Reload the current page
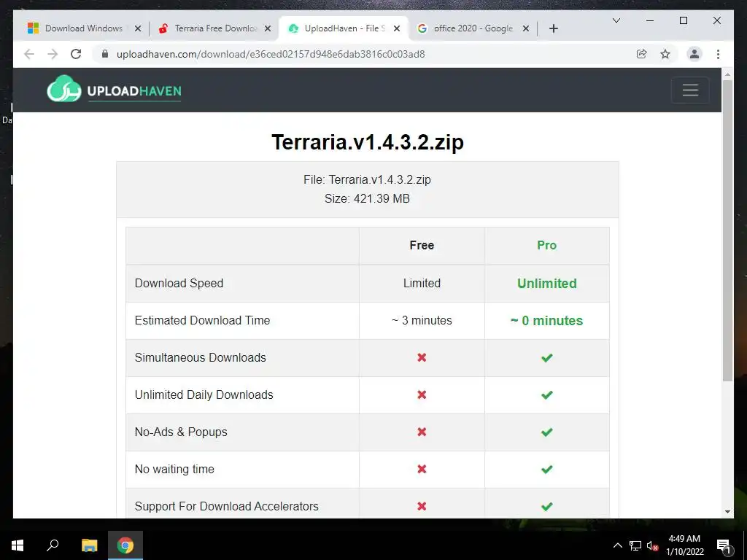747x560 pixels. [76, 54]
